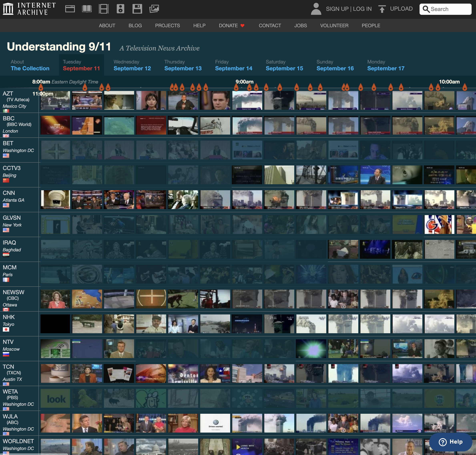Switch to Thursday September 13 tab

[x=183, y=65]
